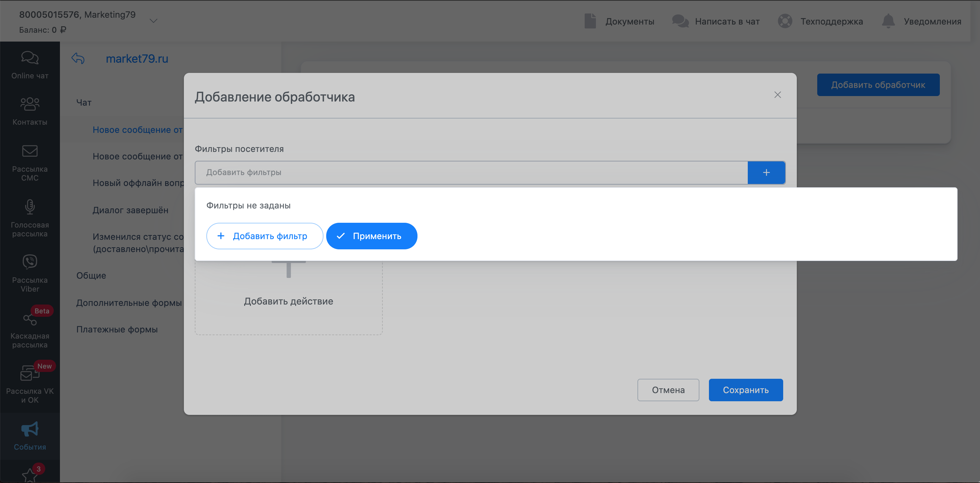
Task: Open Каскадная рассылка beta icon
Action: coord(30,319)
